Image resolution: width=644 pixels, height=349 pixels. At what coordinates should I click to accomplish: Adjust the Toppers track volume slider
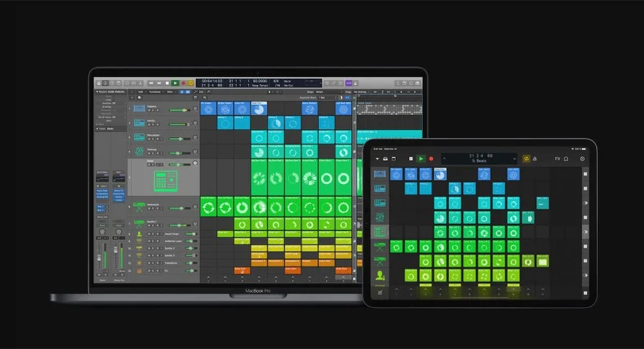[x=179, y=110]
